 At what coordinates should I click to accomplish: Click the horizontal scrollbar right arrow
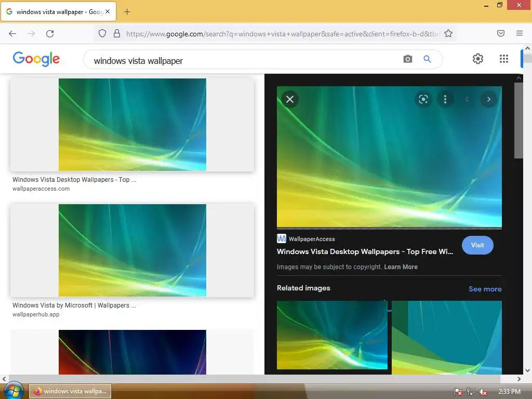point(519,379)
